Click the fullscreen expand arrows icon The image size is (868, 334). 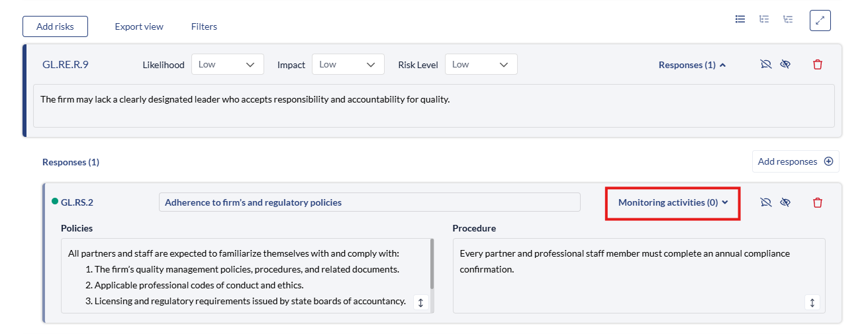820,21
